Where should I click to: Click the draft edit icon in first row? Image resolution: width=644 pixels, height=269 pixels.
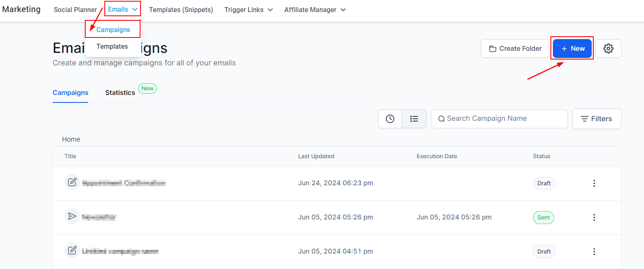pos(72,182)
